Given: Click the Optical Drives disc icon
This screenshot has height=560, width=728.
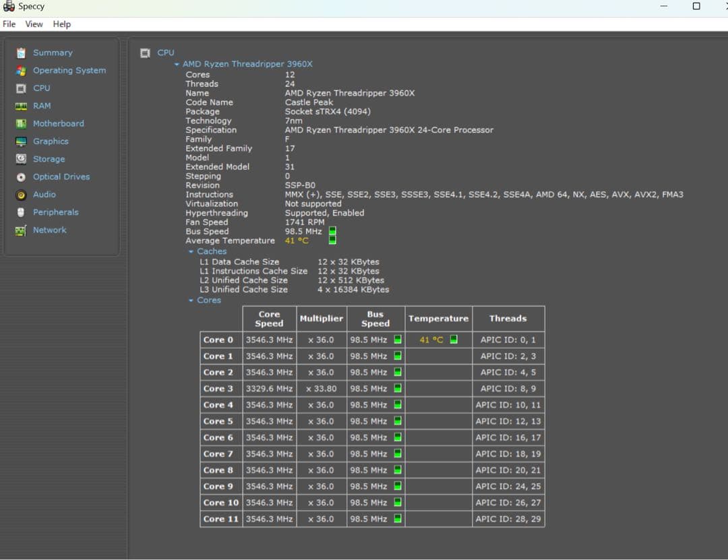Looking at the screenshot, I should pyautogui.click(x=21, y=177).
